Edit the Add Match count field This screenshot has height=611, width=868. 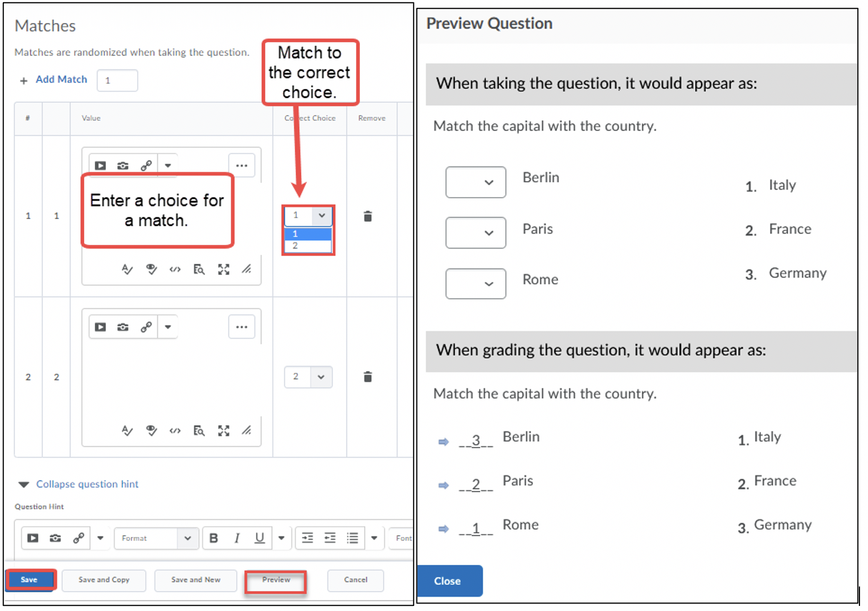click(x=117, y=80)
